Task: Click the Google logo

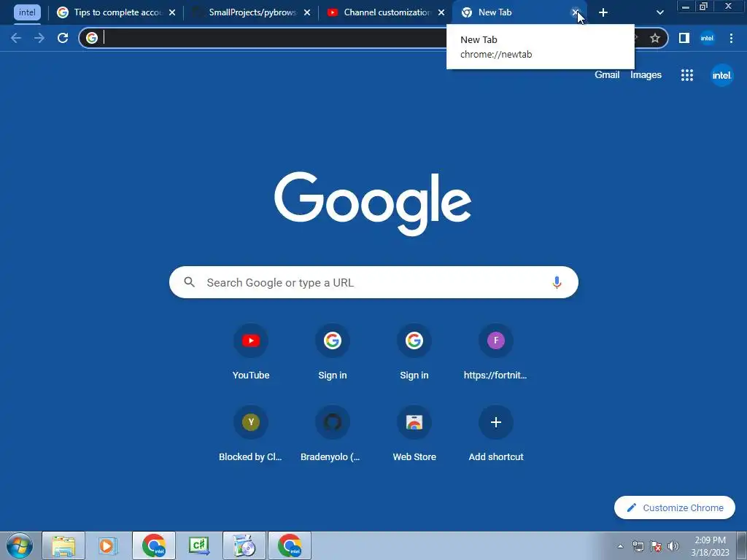Action: pyautogui.click(x=373, y=203)
